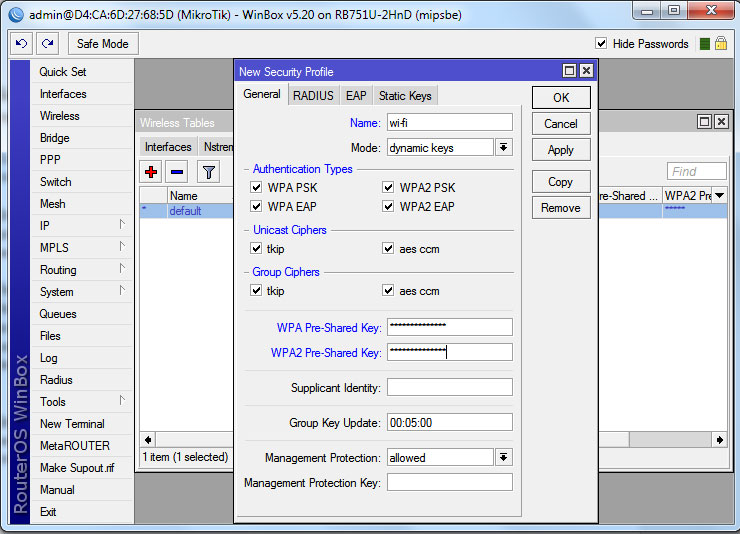Click the funnel filter icon
The width and height of the screenshot is (740, 534).
point(208,172)
